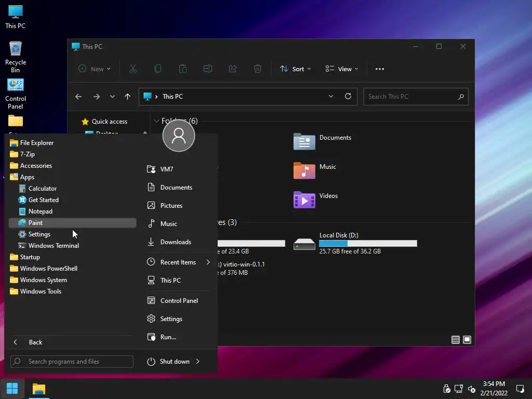Viewport: 532px width, 399px height.
Task: Open File Explorer from Start menu list
Action: (x=72, y=143)
